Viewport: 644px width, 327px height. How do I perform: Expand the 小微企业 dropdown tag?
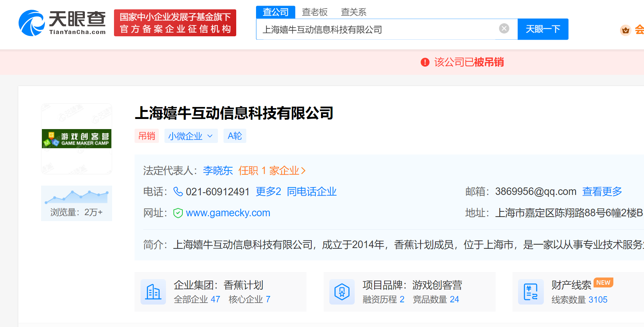point(191,136)
